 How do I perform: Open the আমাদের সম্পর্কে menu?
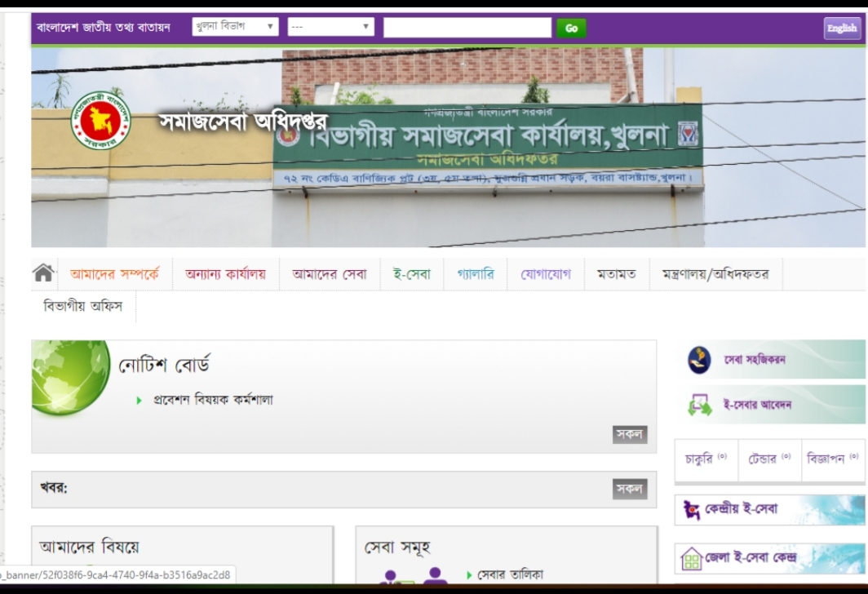[114, 274]
